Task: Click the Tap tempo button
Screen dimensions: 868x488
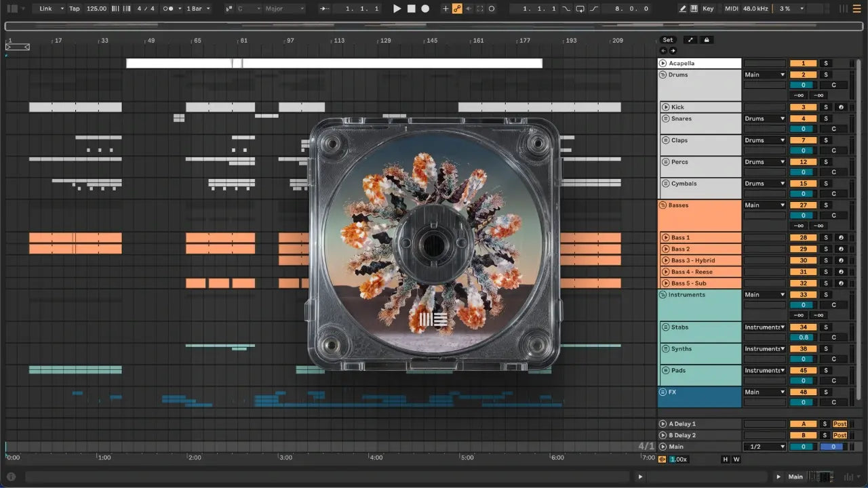Action: click(74, 9)
